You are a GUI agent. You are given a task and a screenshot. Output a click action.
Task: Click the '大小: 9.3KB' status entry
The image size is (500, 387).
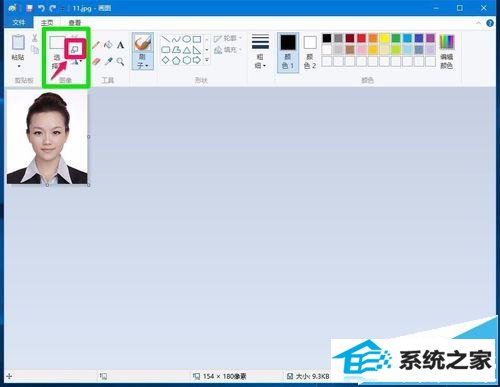click(312, 376)
